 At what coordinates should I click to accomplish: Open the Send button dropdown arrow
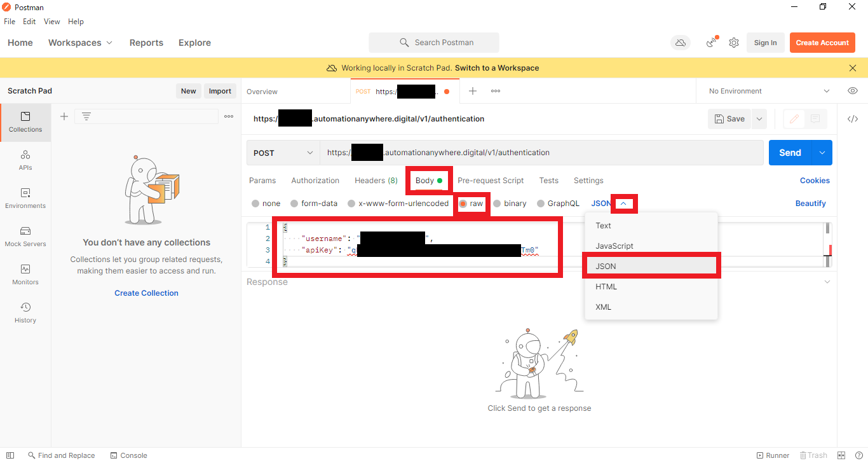tap(823, 153)
